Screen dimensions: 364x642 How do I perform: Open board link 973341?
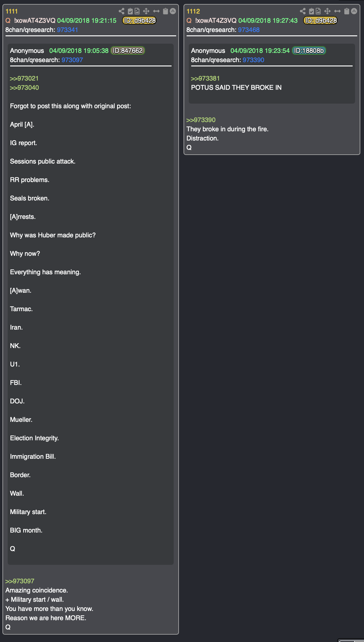tap(67, 30)
